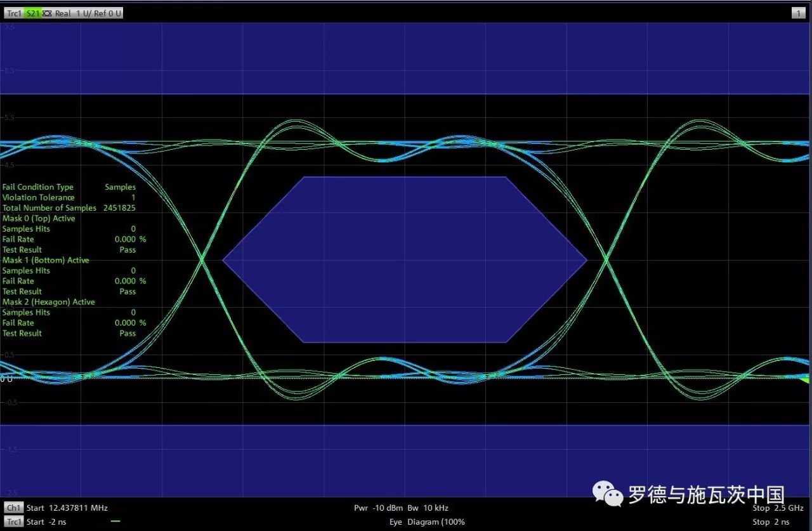
Task: Click the Trc1 trace label at top
Action: [x=14, y=13]
